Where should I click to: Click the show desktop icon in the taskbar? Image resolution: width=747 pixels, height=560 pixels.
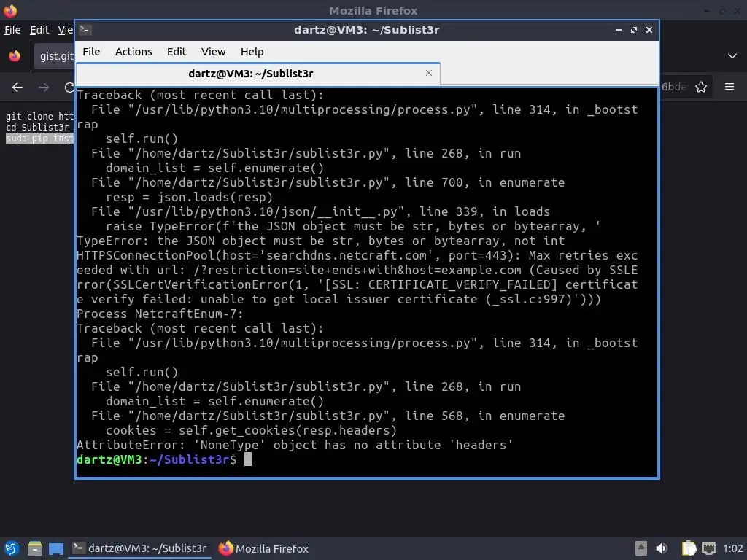point(56,549)
